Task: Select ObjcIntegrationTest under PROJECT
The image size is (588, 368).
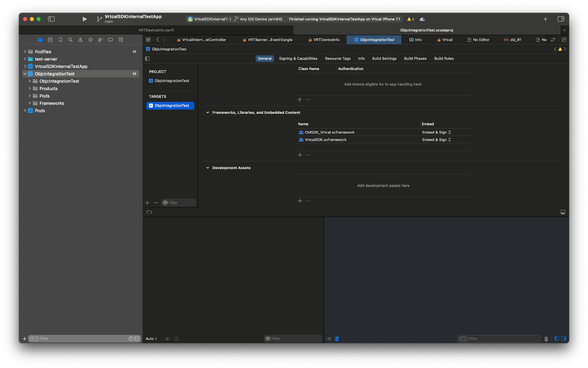Action: [169, 81]
